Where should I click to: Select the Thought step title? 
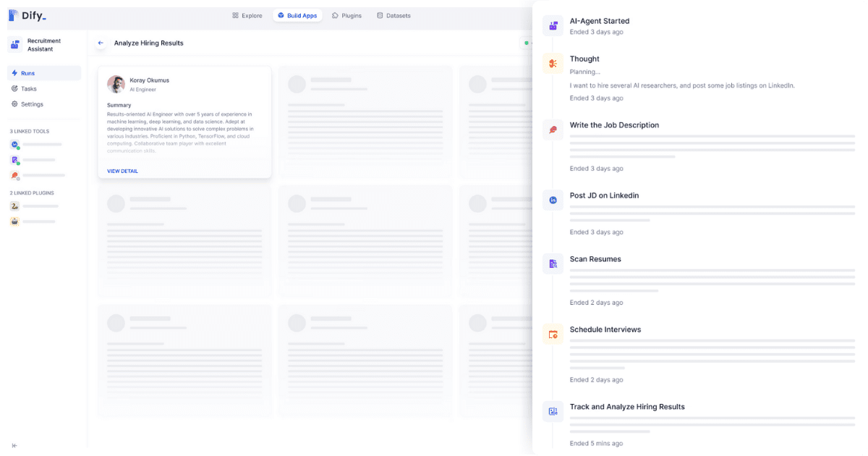(584, 59)
